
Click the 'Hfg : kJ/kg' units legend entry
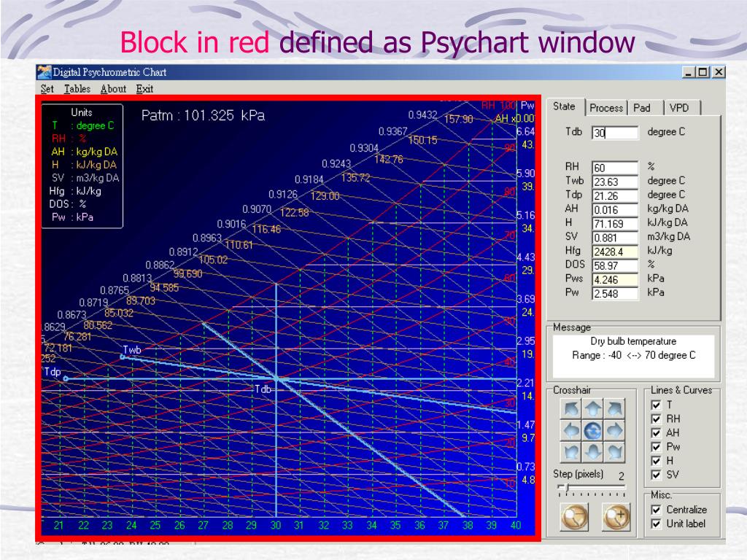(75, 191)
